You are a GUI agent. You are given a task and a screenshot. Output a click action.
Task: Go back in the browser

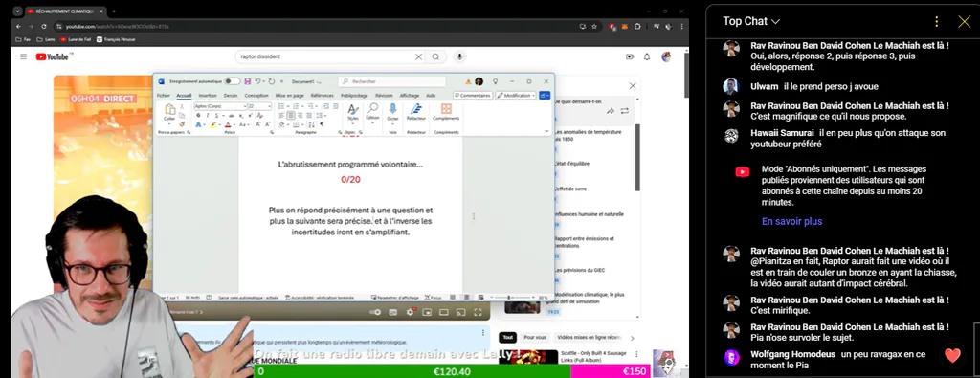18,26
